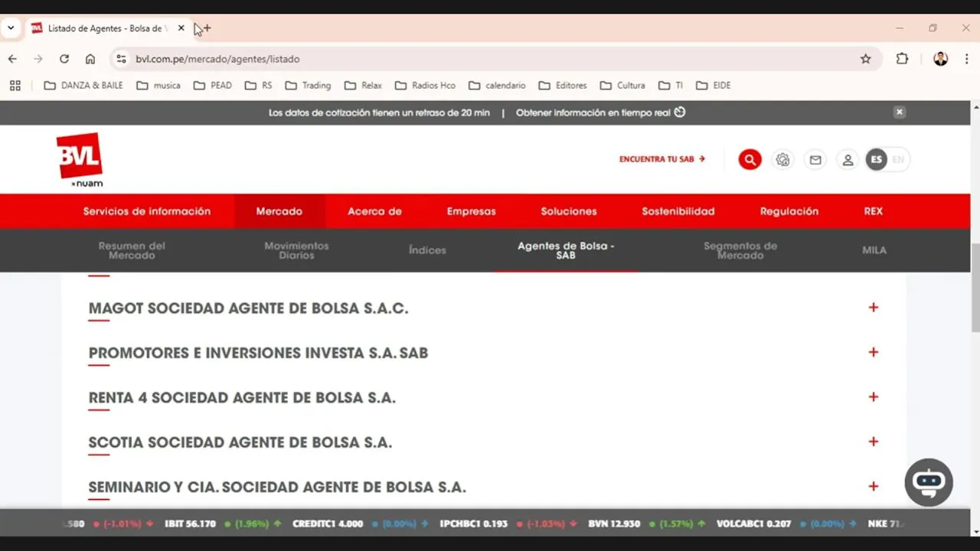Click ENCUENTRA TU SAB link
The image size is (980, 551).
click(662, 159)
